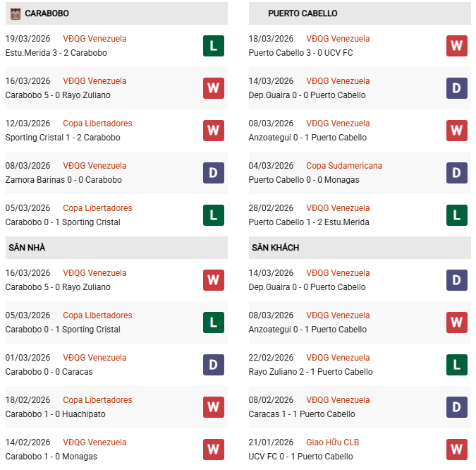Image resolution: width=476 pixels, height=470 pixels.
Task: Click the W badge for Sporting Cristal 1-2 Carabobo
Action: [214, 131]
